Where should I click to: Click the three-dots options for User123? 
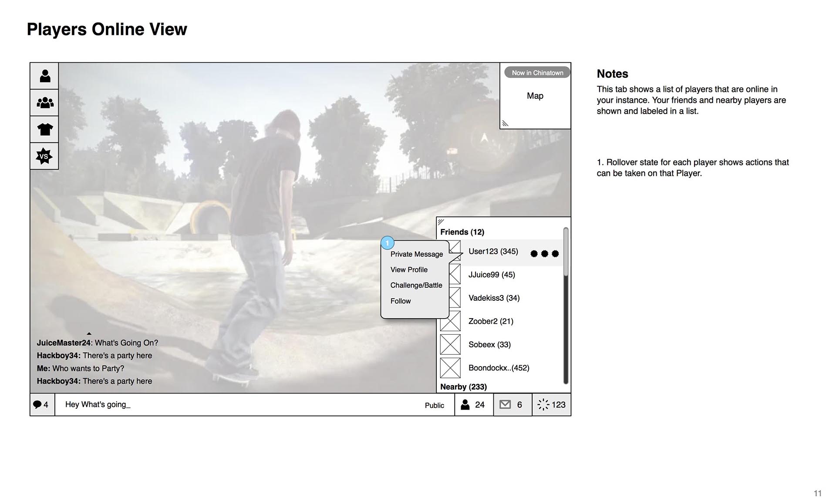point(544,253)
